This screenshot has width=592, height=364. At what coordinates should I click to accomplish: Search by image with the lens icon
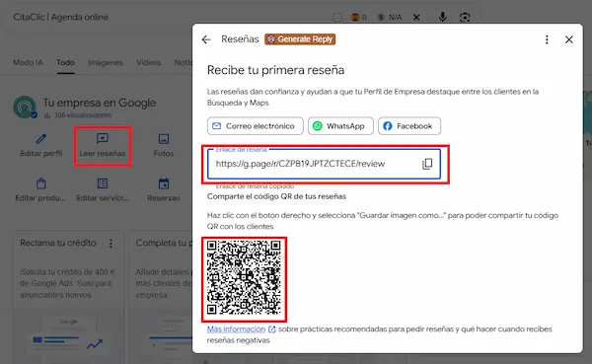point(465,18)
